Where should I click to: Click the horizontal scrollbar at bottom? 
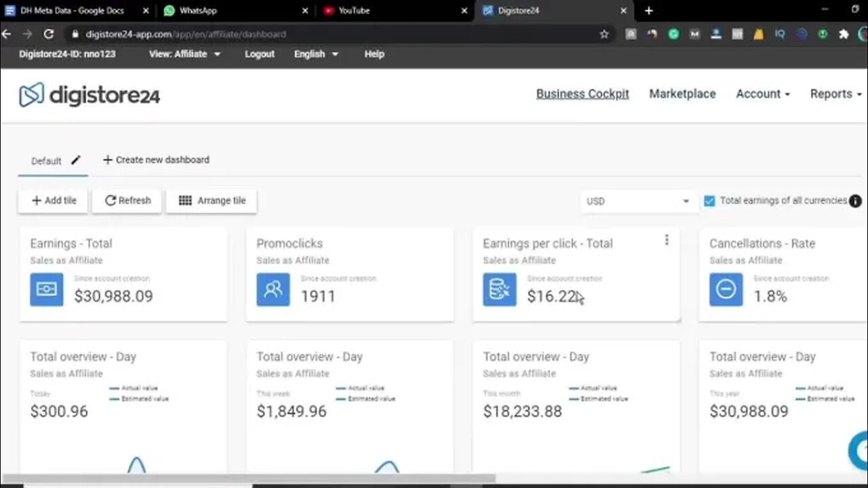click(x=248, y=479)
